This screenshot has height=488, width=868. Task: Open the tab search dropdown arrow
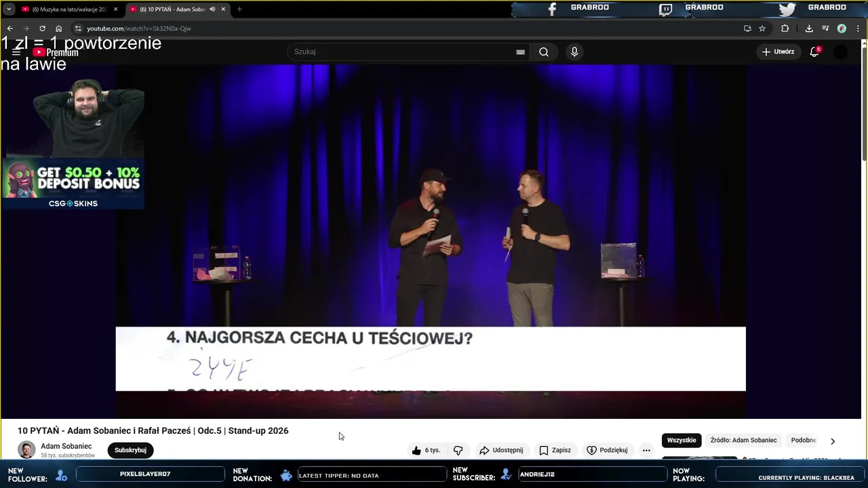tap(9, 9)
